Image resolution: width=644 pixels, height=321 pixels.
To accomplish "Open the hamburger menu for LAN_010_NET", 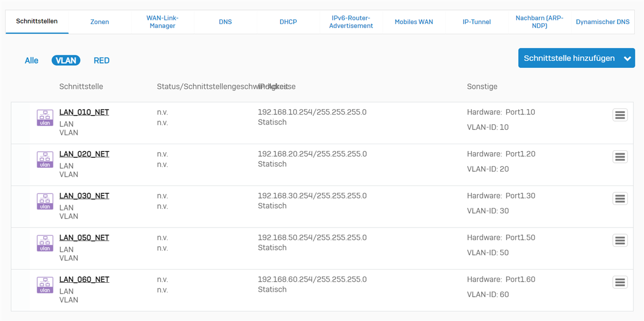I will pyautogui.click(x=620, y=115).
